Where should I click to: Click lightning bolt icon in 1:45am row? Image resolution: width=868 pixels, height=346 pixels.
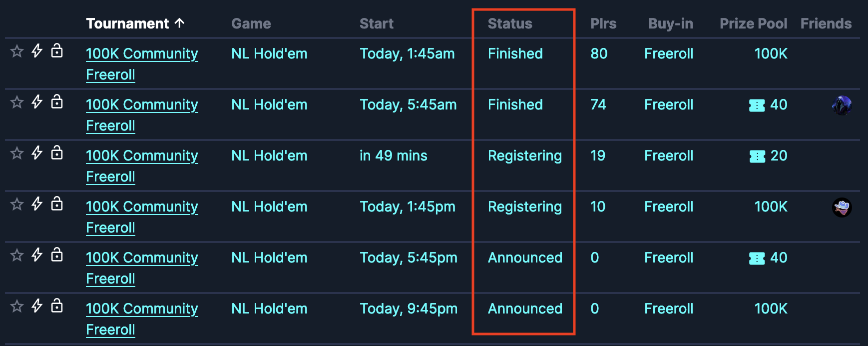pos(37,50)
